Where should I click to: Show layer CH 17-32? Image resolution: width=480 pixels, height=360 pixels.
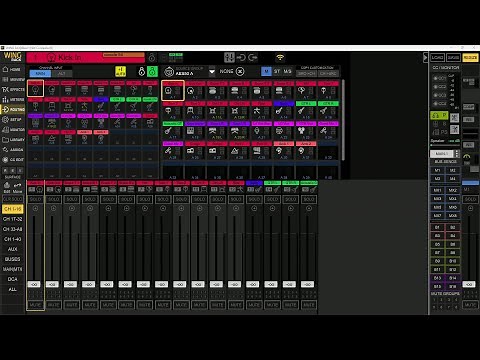13,219
